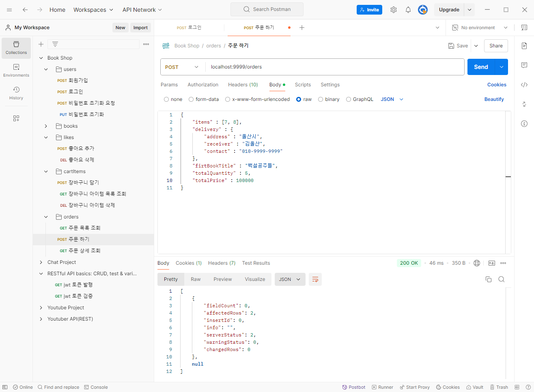This screenshot has width=534, height=392.
Task: Click the Upgrade button
Action: (x=449, y=10)
